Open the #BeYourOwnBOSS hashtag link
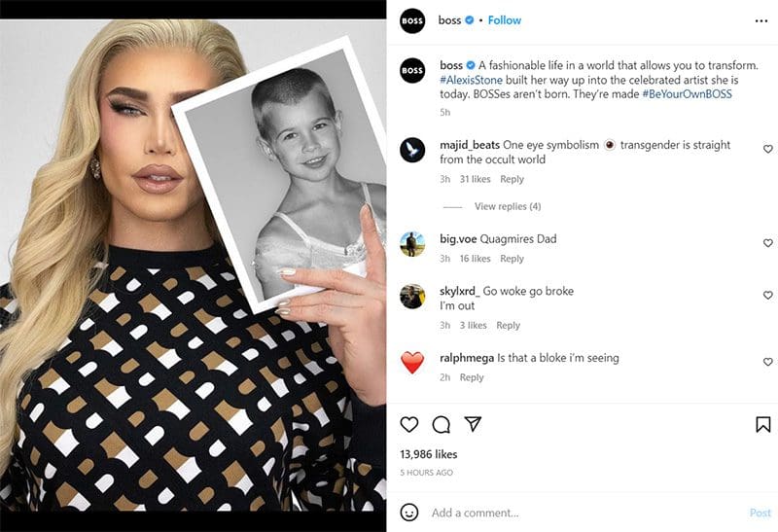The width and height of the screenshot is (778, 532). pyautogui.click(x=687, y=94)
